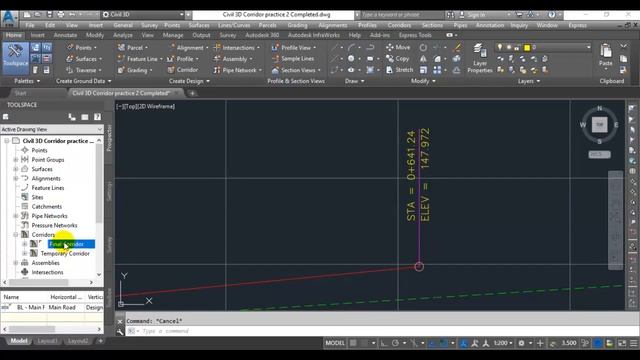Open the Surfaces tool in ribbon

[83, 59]
